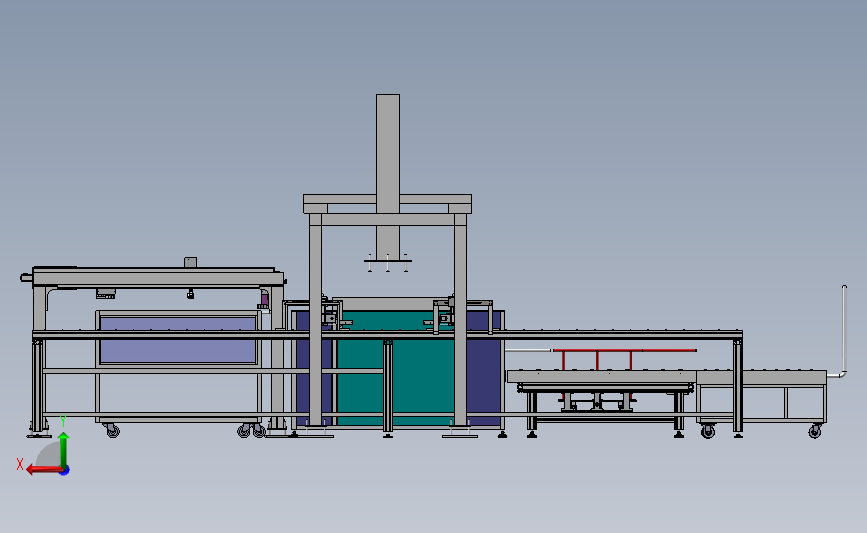
Task: Select the red horizontal rail on right conveyor
Action: pos(624,350)
